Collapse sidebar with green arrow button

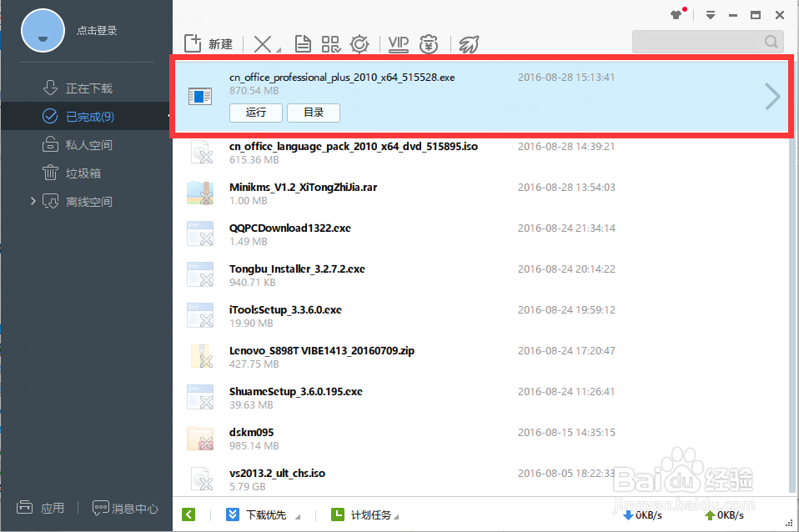(x=188, y=514)
